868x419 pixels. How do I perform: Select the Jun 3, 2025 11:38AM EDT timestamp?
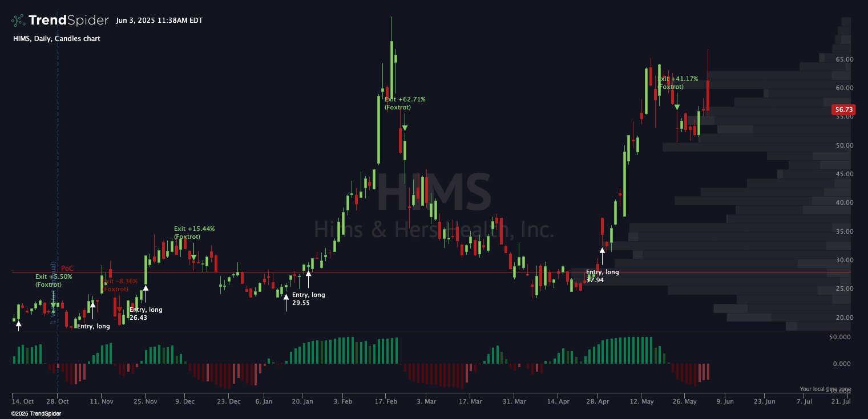tap(159, 21)
